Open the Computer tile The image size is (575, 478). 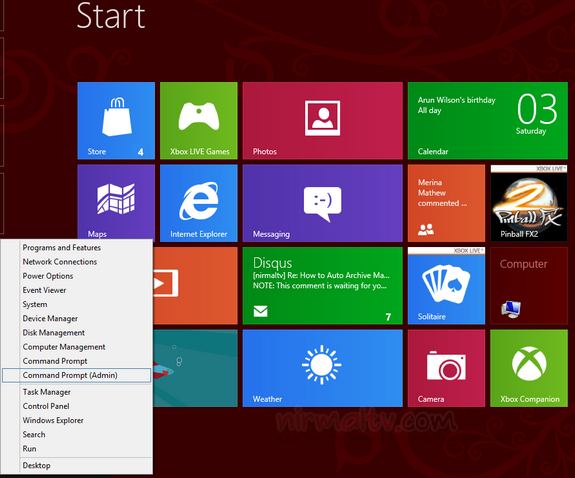pos(529,286)
